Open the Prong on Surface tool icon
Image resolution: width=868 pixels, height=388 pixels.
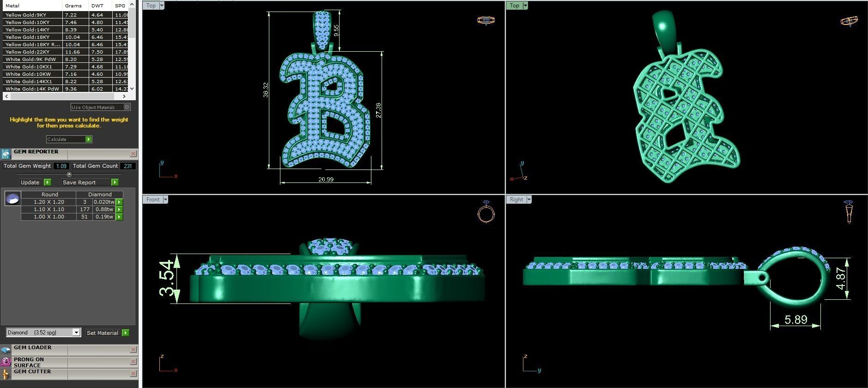6,362
